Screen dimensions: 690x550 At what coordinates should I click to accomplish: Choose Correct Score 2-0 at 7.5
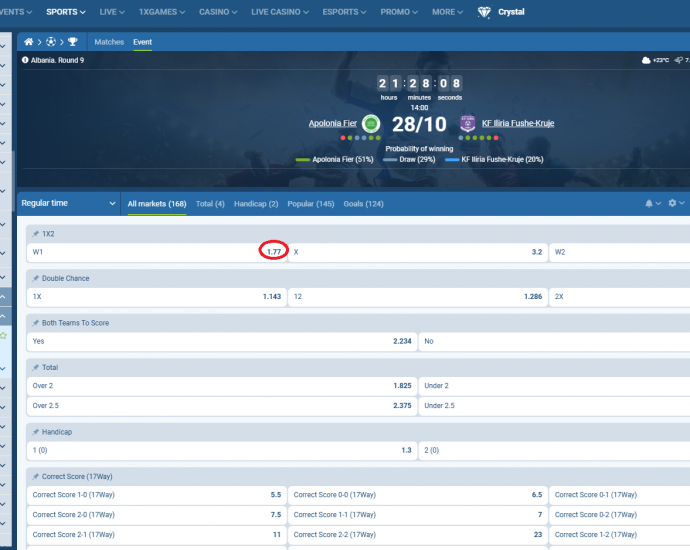point(157,514)
